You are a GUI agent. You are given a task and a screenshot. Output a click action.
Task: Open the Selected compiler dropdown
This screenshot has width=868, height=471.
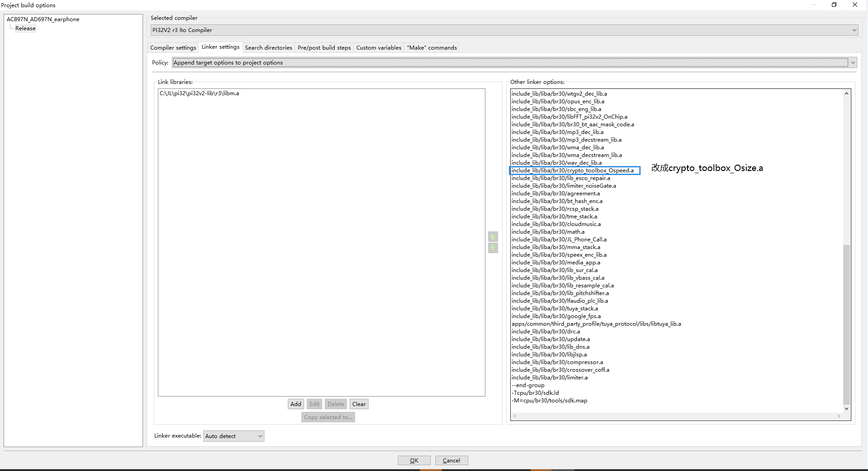[x=504, y=30]
